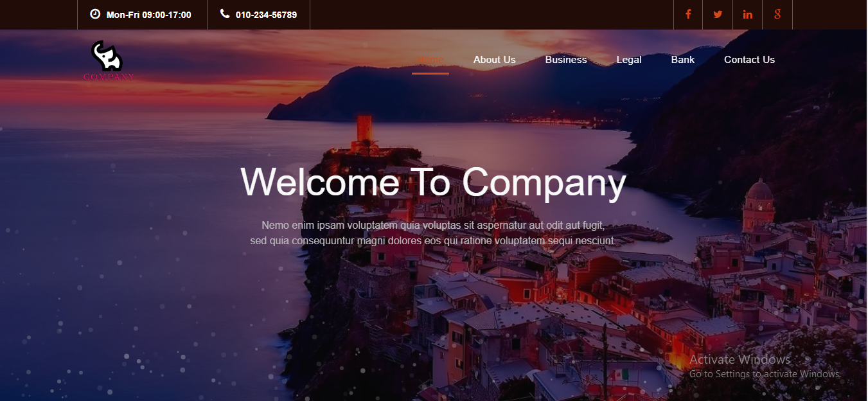Select Business in the navigation bar
The height and width of the screenshot is (401, 868).
click(566, 60)
